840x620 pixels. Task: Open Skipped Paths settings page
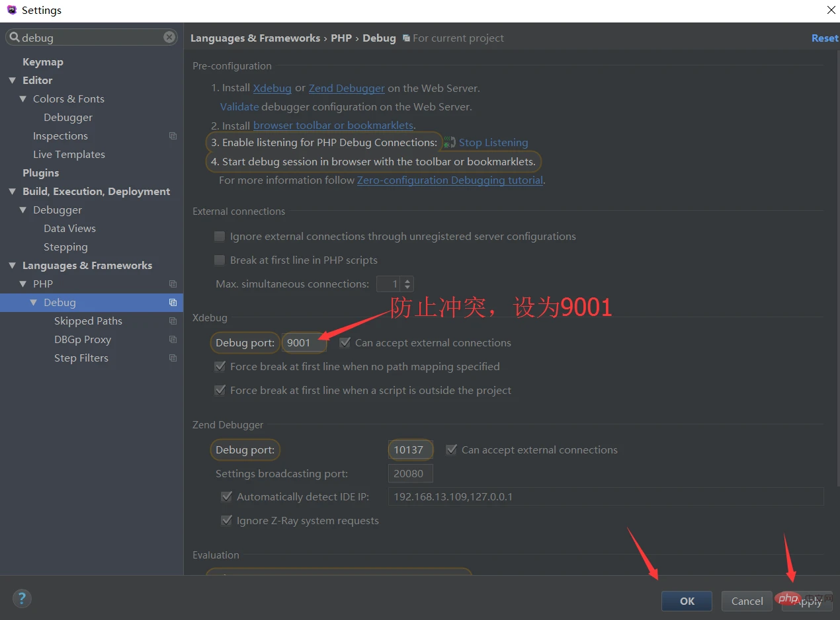coord(88,321)
